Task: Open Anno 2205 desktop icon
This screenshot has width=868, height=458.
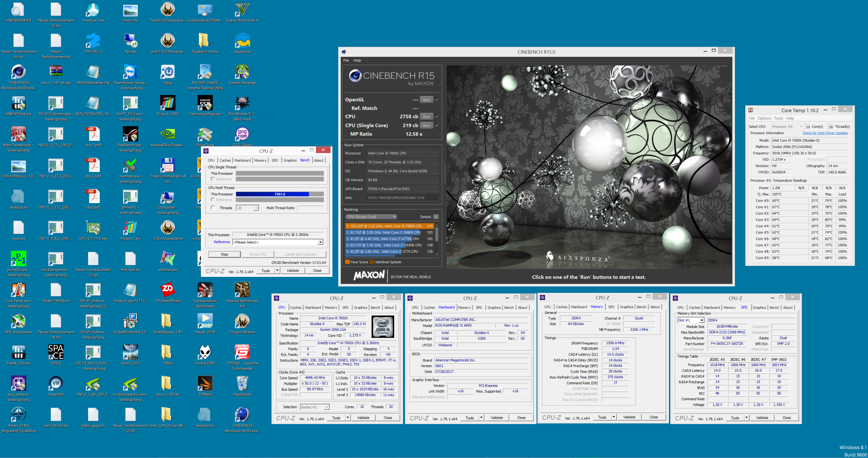Action: tap(130, 355)
